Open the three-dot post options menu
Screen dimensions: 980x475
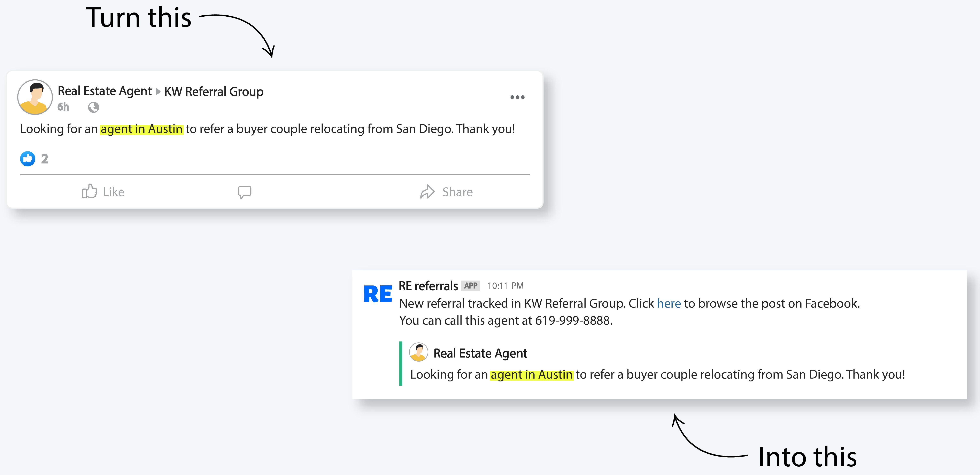pos(517,97)
